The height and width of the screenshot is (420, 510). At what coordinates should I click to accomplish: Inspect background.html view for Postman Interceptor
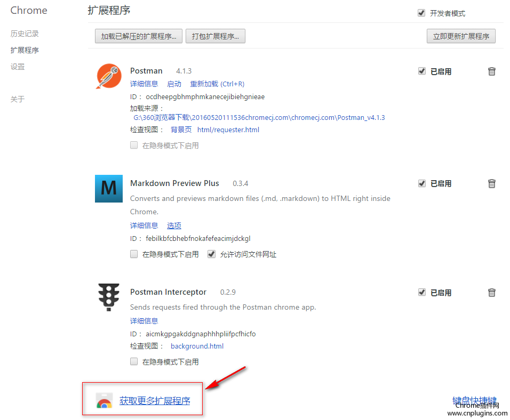(x=197, y=346)
